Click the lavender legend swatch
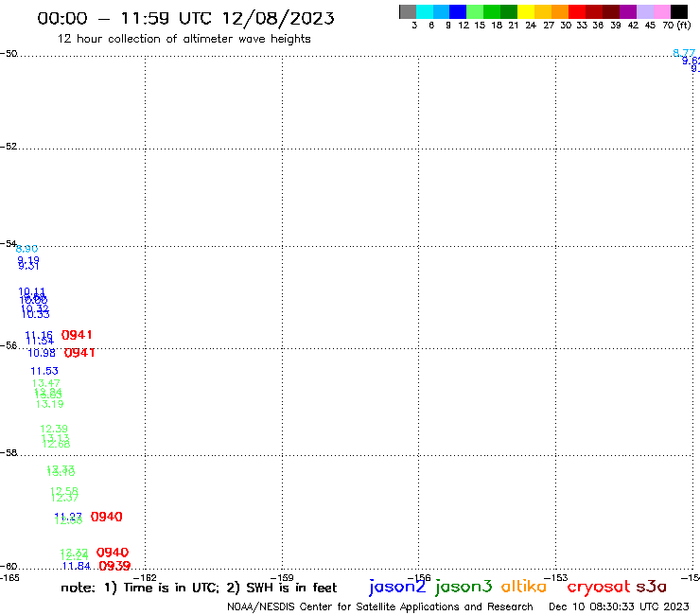Viewport: 700px width, 615px height. (645, 11)
